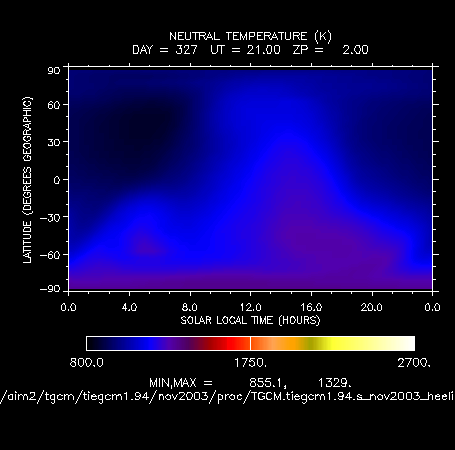
Task: Click the 60 degree latitude label
Action: coord(54,105)
